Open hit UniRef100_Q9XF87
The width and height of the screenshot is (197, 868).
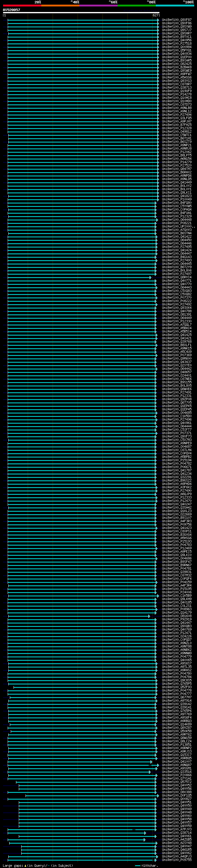tap(177, 20)
